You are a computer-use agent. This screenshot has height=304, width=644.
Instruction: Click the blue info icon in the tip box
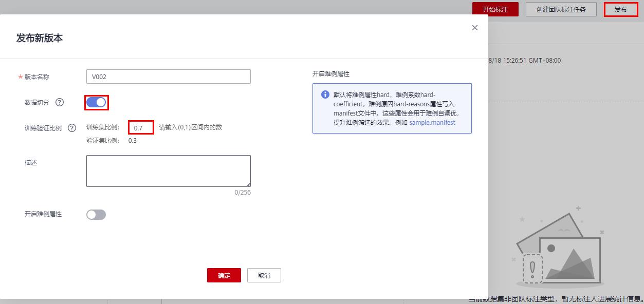coord(325,94)
